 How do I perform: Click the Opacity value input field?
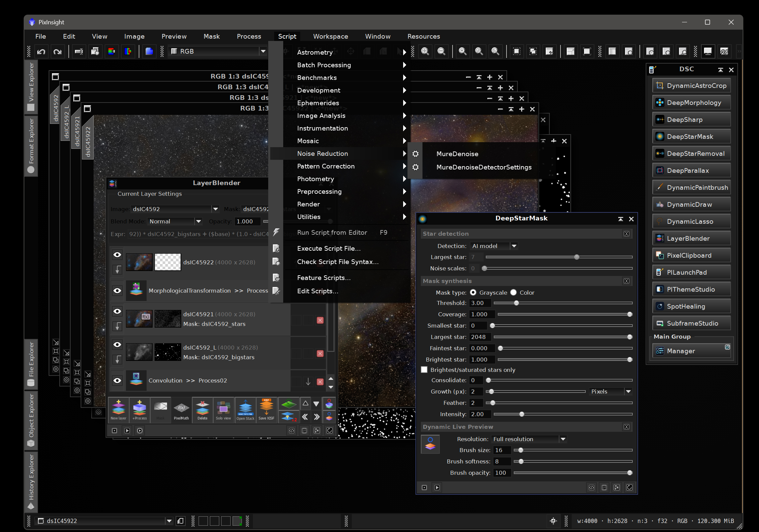pos(248,221)
